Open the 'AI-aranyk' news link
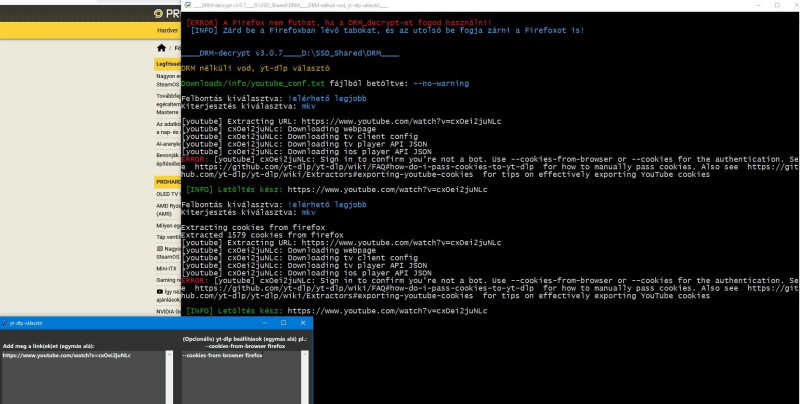The width and height of the screenshot is (800, 404). tap(168, 144)
